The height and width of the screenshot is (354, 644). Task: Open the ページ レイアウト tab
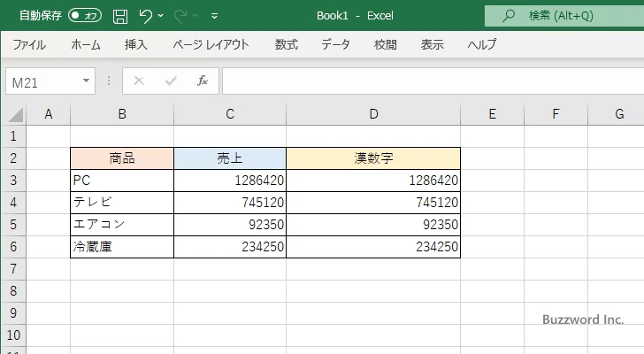211,44
